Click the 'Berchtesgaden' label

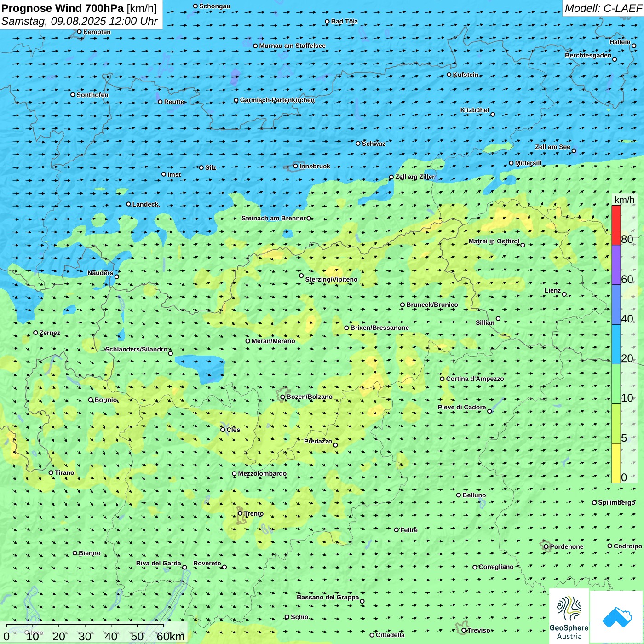click(588, 55)
